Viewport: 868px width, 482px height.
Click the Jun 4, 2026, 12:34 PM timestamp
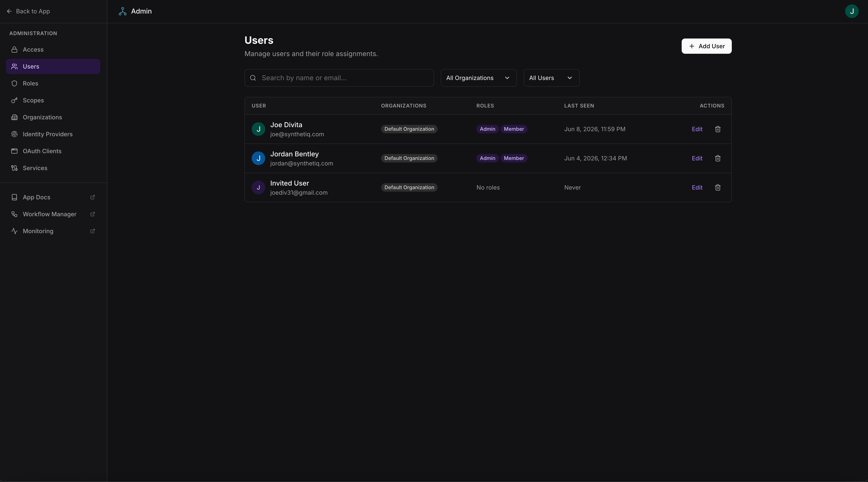pos(595,158)
